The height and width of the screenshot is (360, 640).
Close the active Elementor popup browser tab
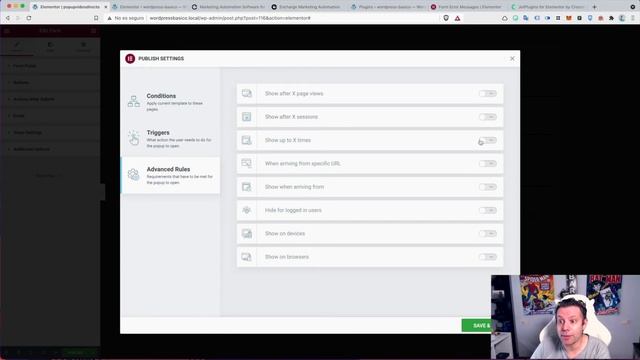pyautogui.click(x=106, y=7)
